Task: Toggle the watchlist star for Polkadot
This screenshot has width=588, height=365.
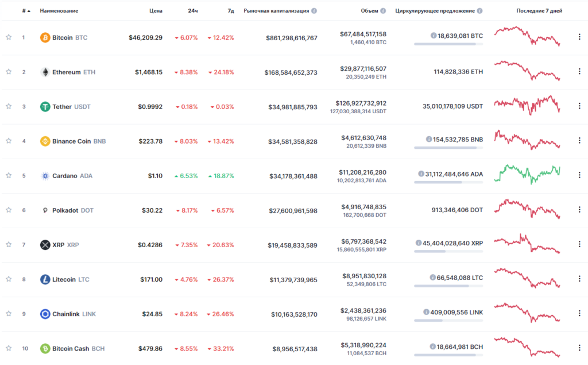Action: [9, 210]
